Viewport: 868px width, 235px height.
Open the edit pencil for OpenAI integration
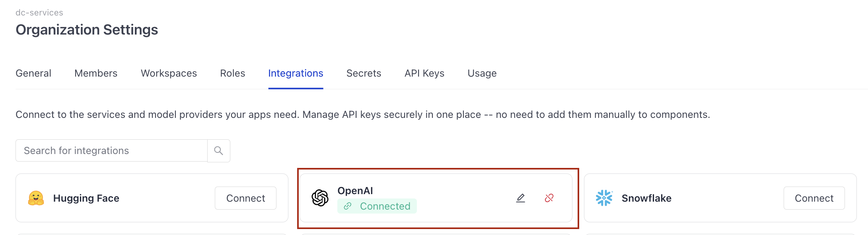(x=520, y=198)
